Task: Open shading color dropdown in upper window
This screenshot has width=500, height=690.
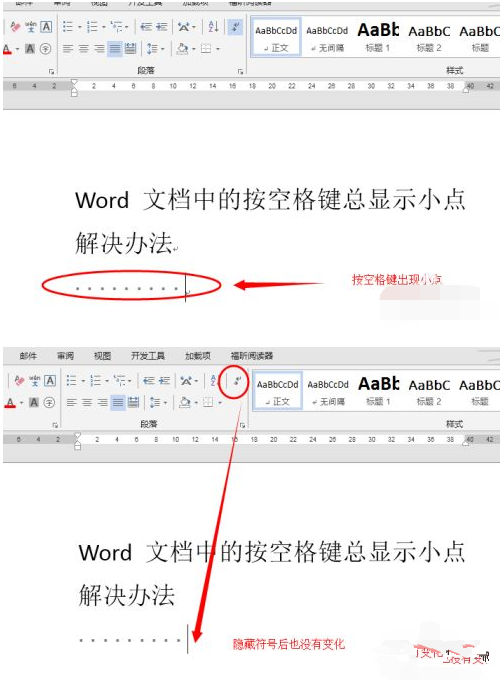Action: pyautogui.click(x=194, y=49)
